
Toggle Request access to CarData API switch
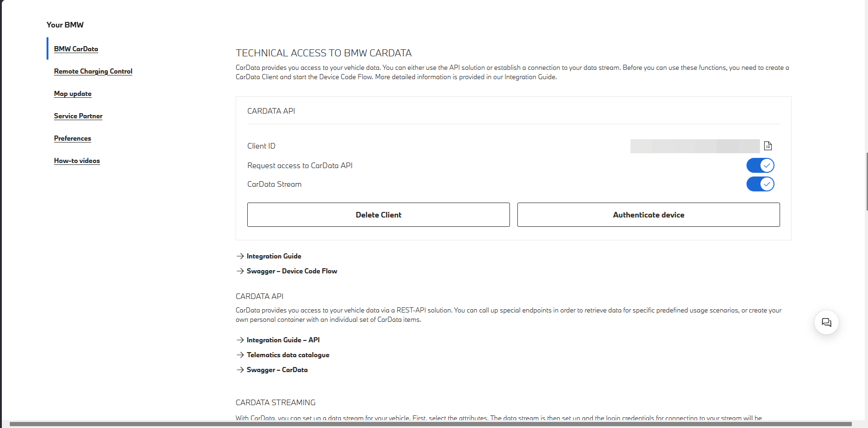[x=760, y=165]
